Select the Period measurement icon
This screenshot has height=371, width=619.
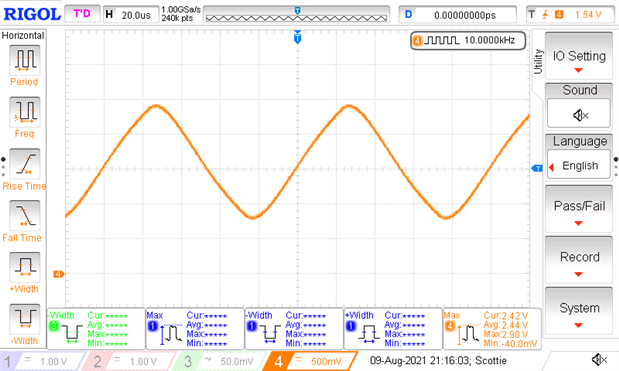[x=24, y=60]
